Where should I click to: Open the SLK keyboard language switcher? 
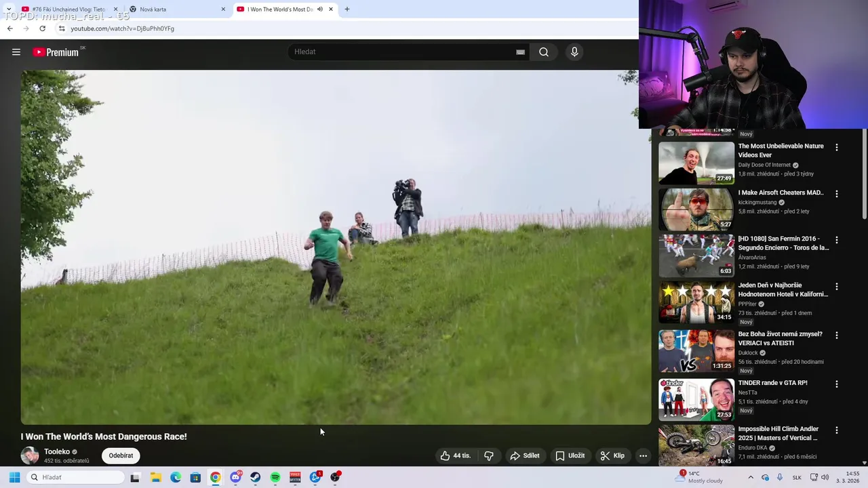797,477
